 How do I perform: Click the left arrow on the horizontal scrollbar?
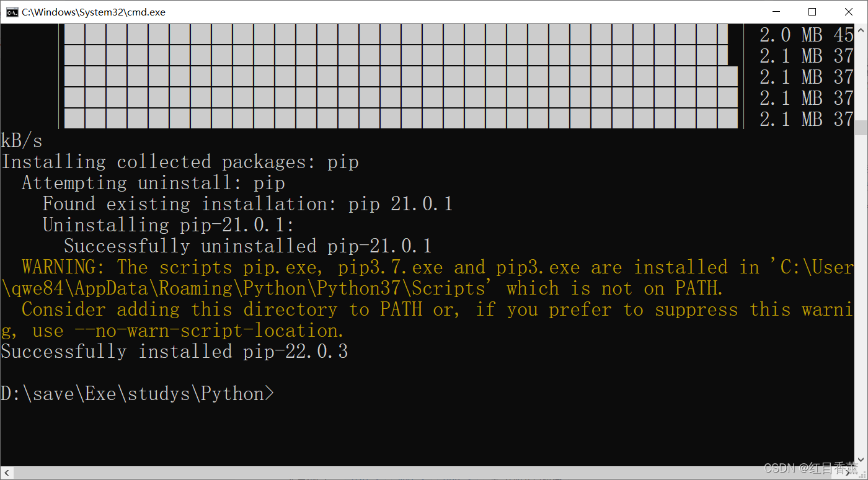[6, 473]
